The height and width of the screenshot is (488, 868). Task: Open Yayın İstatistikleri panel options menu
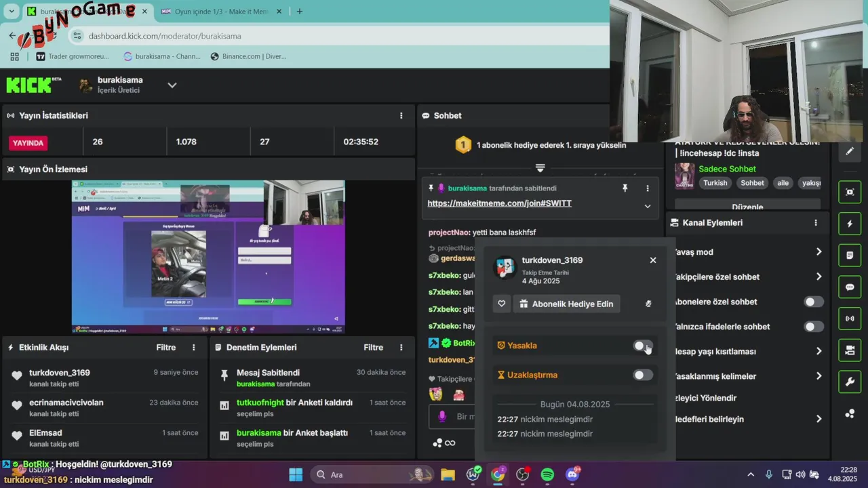(x=401, y=116)
